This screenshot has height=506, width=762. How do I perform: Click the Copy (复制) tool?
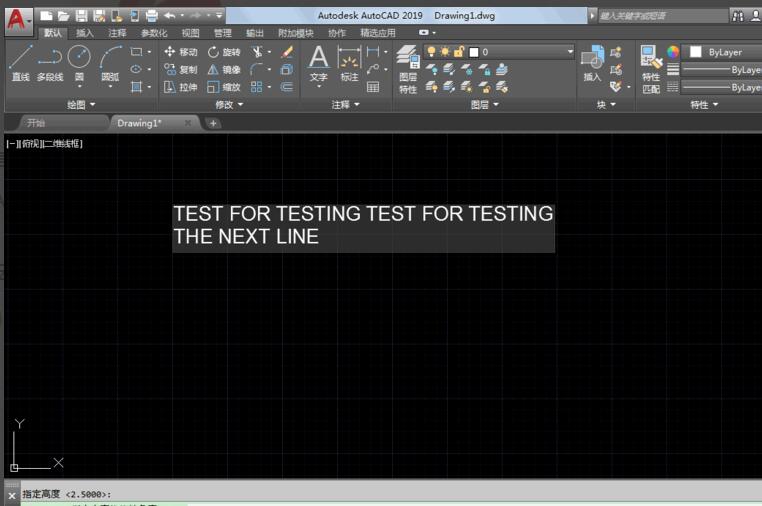pyautogui.click(x=180, y=70)
